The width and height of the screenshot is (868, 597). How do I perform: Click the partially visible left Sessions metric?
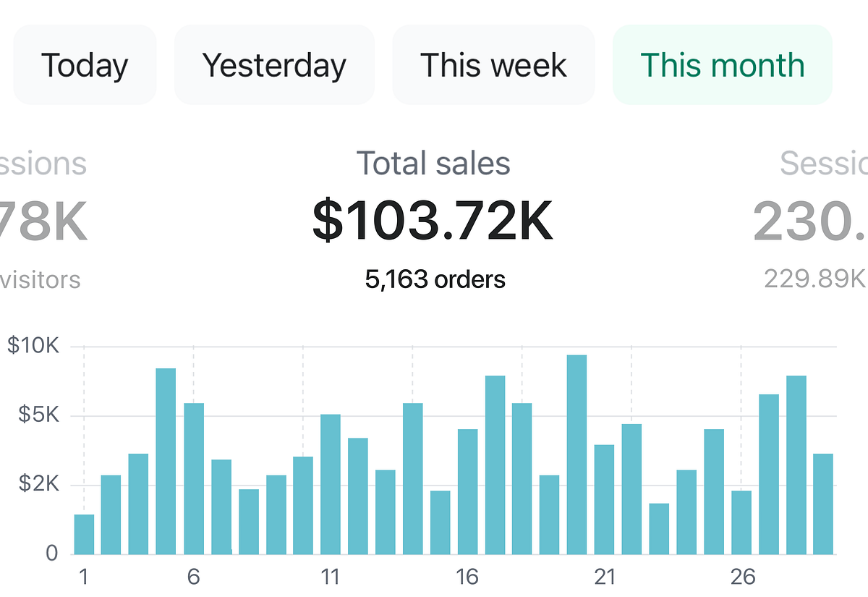40,163
